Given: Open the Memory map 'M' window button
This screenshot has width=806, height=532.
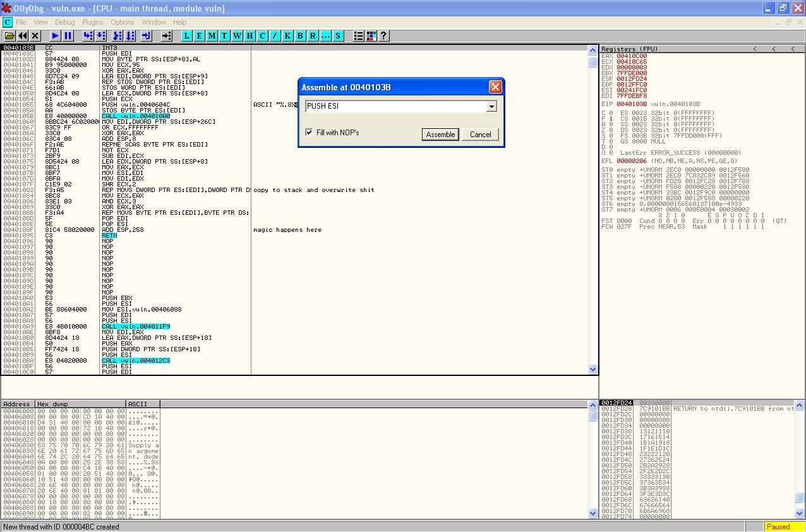Looking at the screenshot, I should click(212, 36).
